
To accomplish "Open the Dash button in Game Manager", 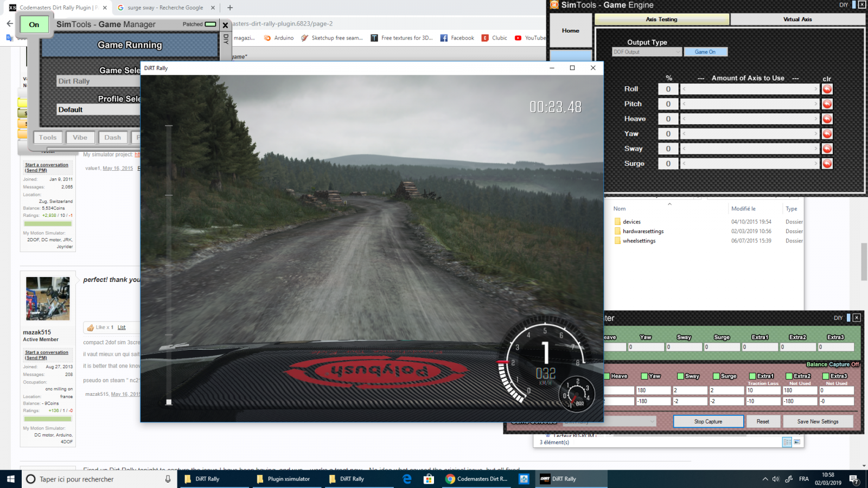I will point(113,138).
